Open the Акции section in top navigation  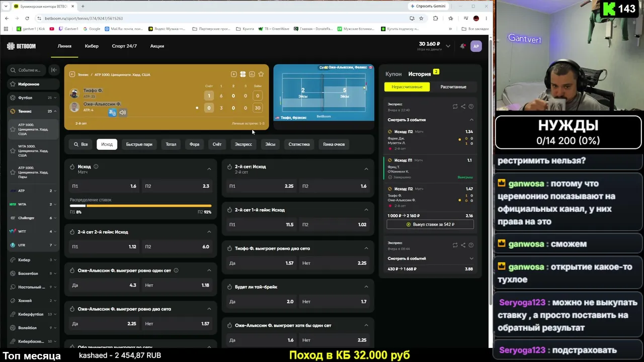tap(157, 46)
